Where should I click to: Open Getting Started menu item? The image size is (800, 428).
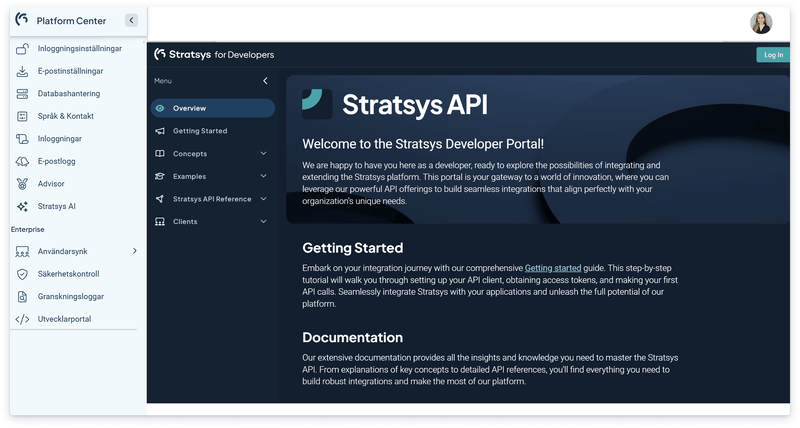(199, 131)
